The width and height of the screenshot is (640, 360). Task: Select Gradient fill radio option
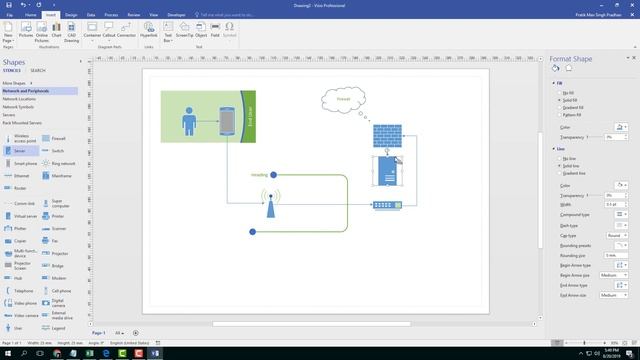click(560, 108)
